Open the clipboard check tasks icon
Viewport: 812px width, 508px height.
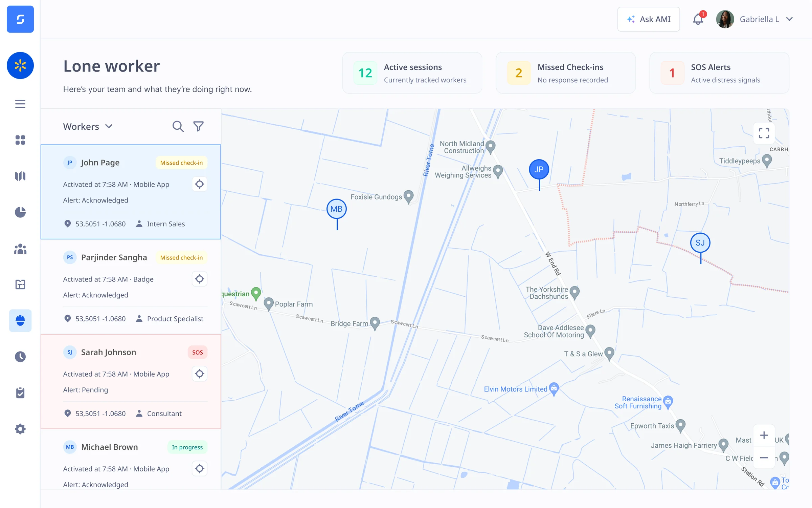[20, 393]
